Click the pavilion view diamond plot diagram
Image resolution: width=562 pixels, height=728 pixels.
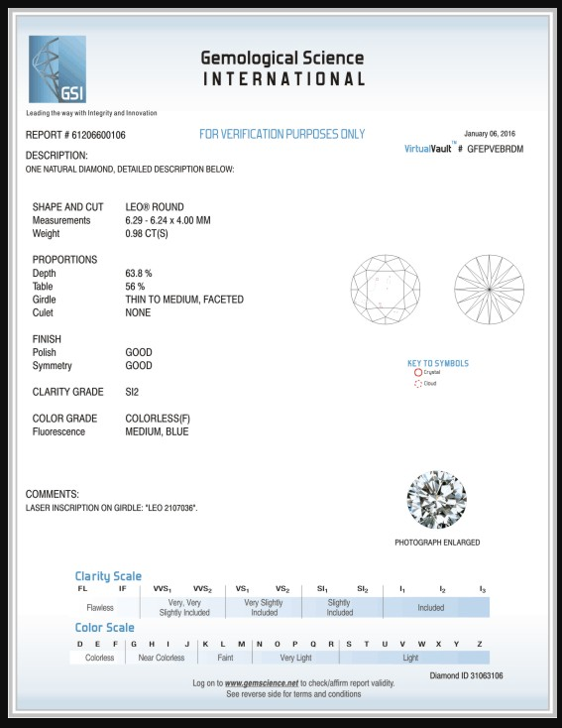coord(489,290)
